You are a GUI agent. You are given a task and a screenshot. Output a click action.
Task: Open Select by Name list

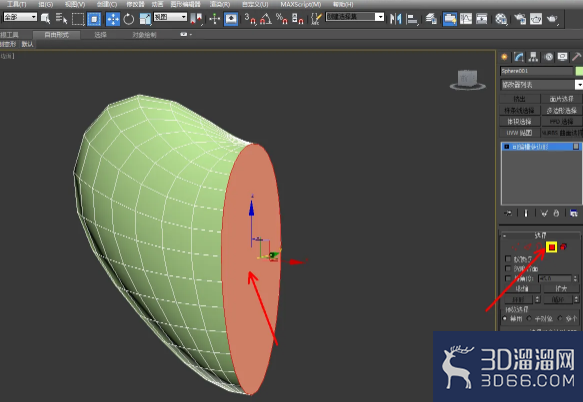coord(61,19)
